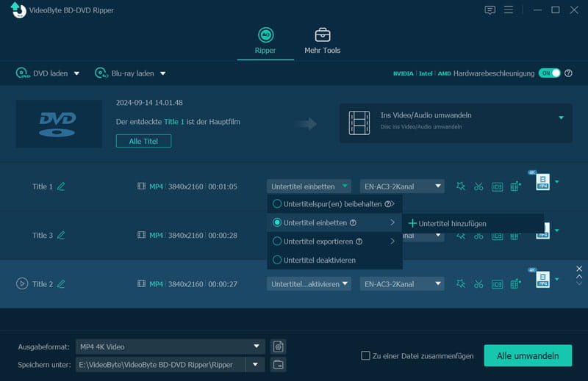
Task: Rename Title 3 with pencil icon
Action: click(x=61, y=235)
